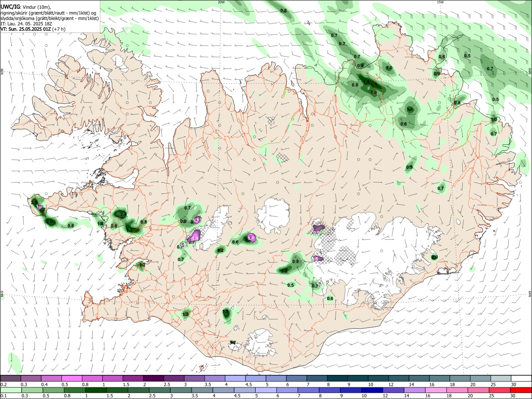This screenshot has width=532, height=399.
Task: Click the 'slydda/snjókoma' legend description line
Action: click(49, 18)
